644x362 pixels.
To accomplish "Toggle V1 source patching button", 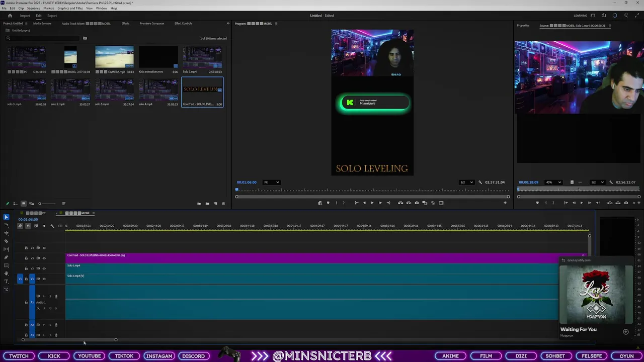I will coord(20,279).
